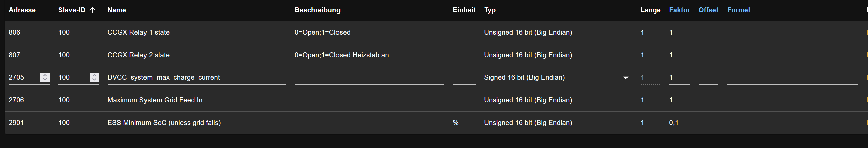The height and width of the screenshot is (148, 868).
Task: Click the blue Offset column header
Action: coord(708,10)
